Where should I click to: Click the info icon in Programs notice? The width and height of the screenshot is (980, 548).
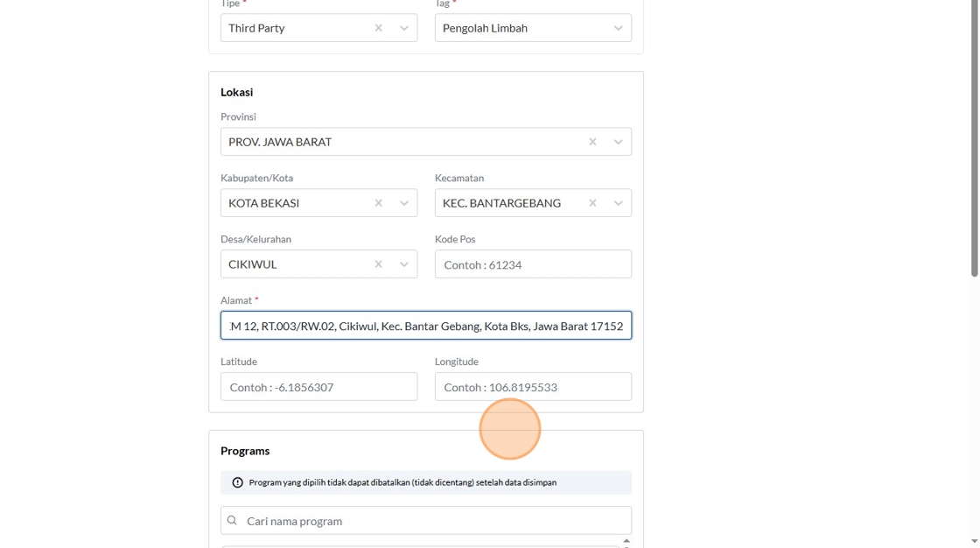237,482
